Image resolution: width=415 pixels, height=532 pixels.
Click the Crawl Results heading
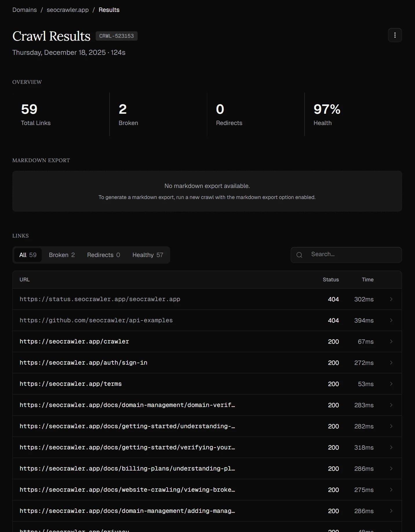[x=51, y=36]
